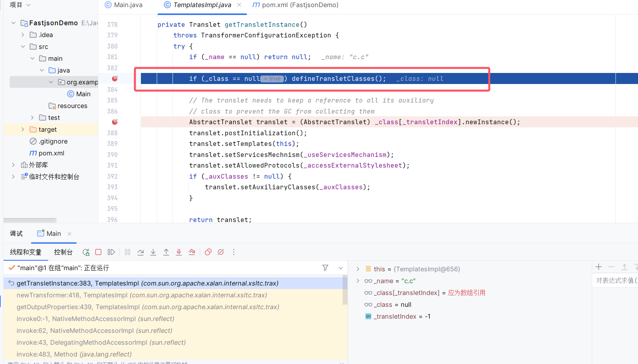Click the FastjsonDemo project module icon

(24, 23)
